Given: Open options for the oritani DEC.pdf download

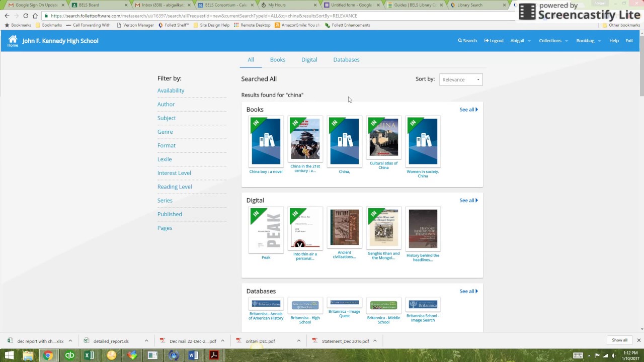Looking at the screenshot, I should pyautogui.click(x=298, y=341).
